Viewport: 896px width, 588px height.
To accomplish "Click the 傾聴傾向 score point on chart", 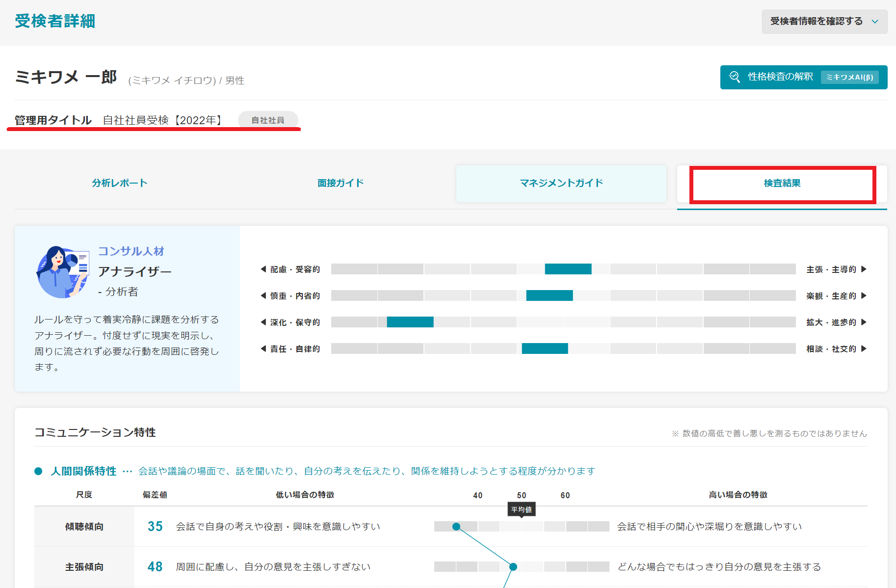I will click(456, 527).
